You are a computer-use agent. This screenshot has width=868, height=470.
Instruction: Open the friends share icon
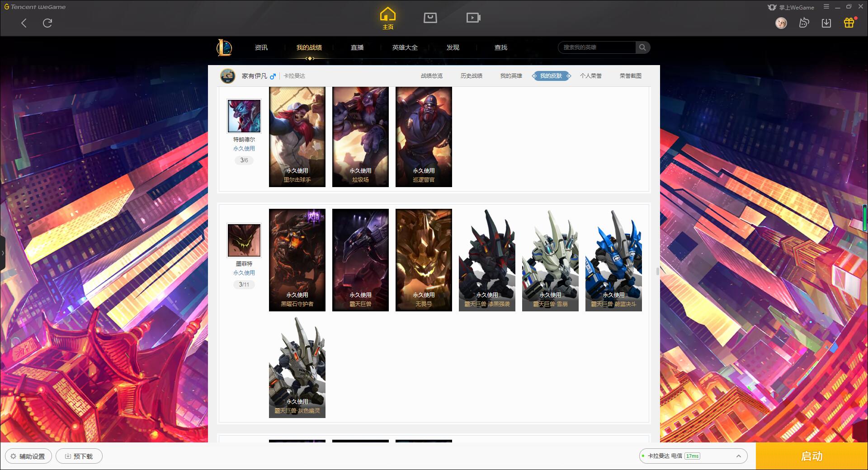coord(804,23)
